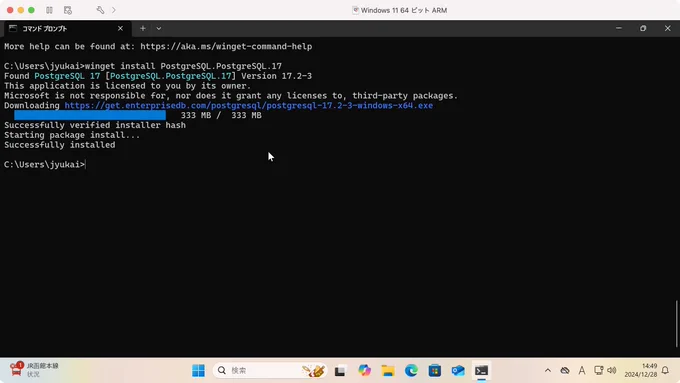Open the clock showing 14:49
Image resolution: width=680 pixels, height=383 pixels.
641,370
